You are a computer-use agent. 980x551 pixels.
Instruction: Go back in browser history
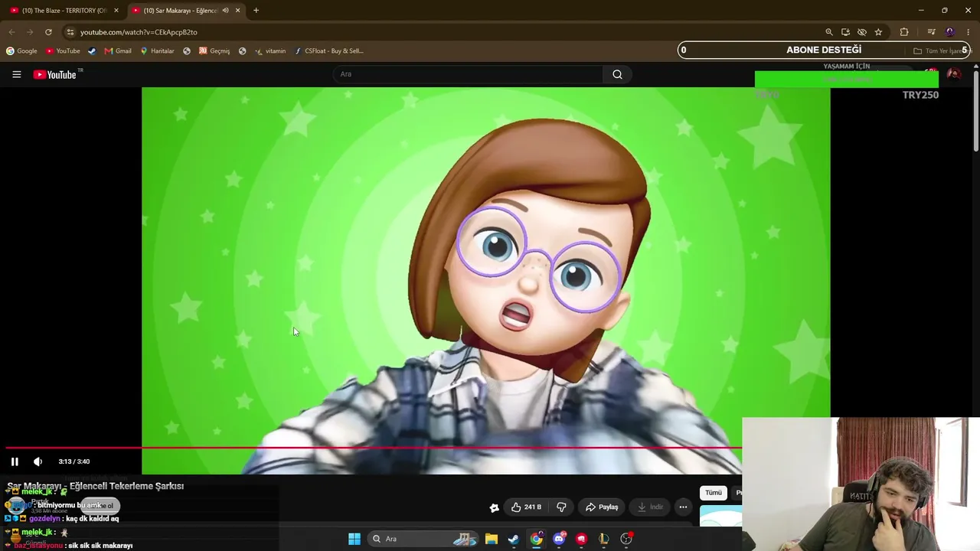click(x=11, y=32)
